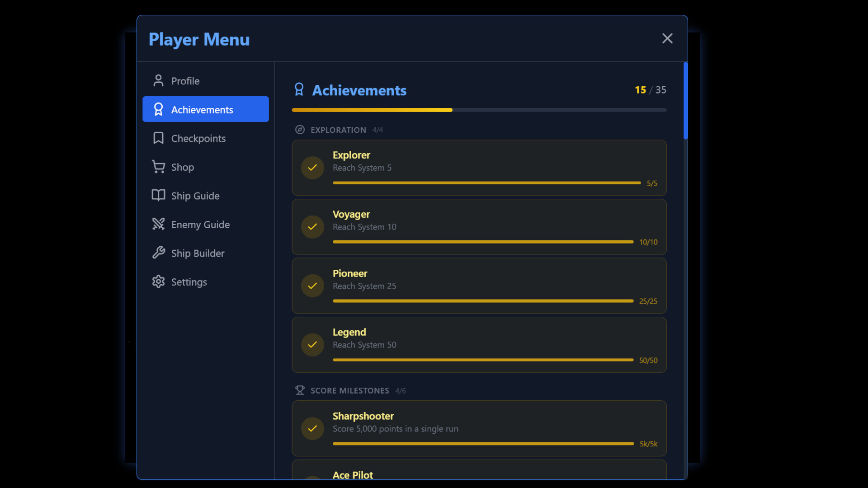Click the Settings gear icon
The image size is (868, 488).
pos(158,282)
